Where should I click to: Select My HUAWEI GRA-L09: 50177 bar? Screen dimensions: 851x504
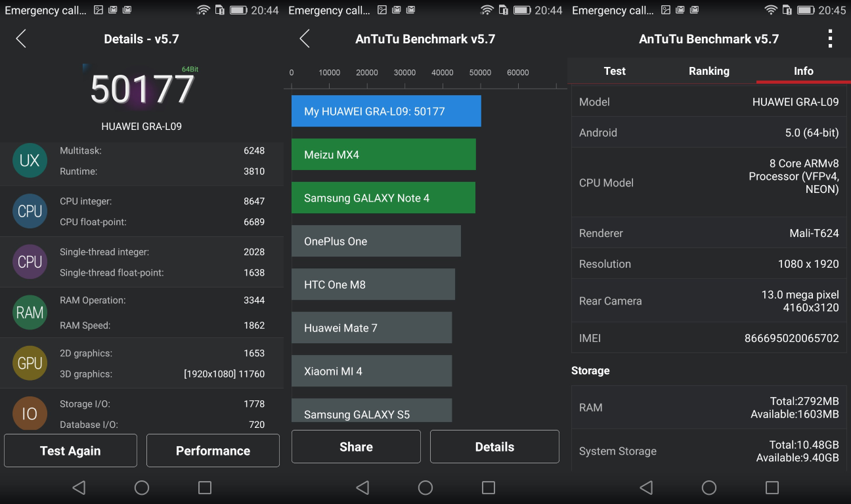[386, 111]
